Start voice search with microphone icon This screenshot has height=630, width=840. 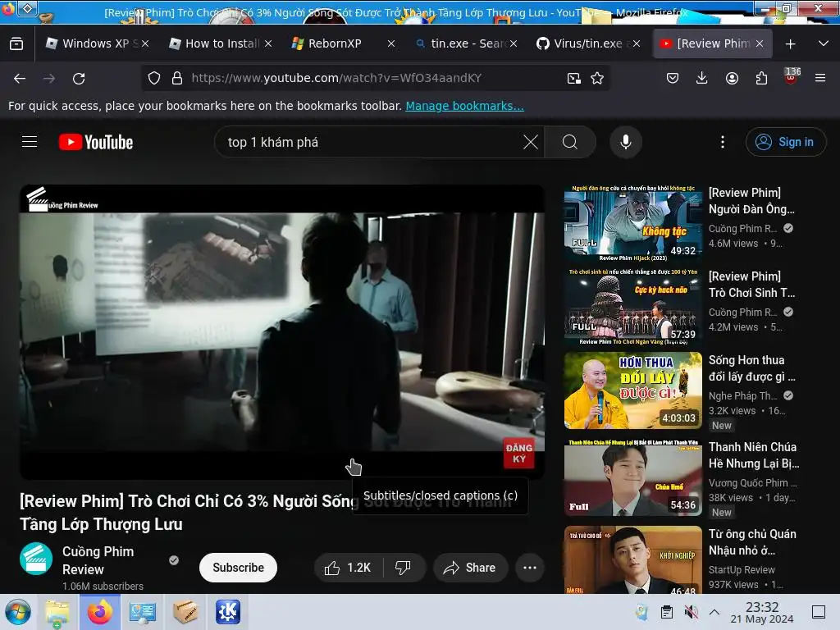626,142
